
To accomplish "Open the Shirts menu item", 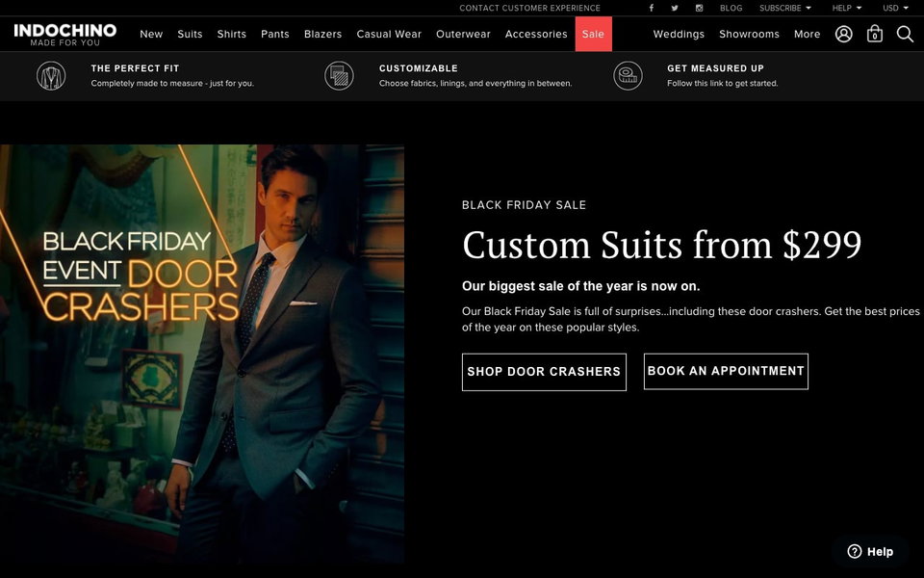I will pyautogui.click(x=232, y=35).
